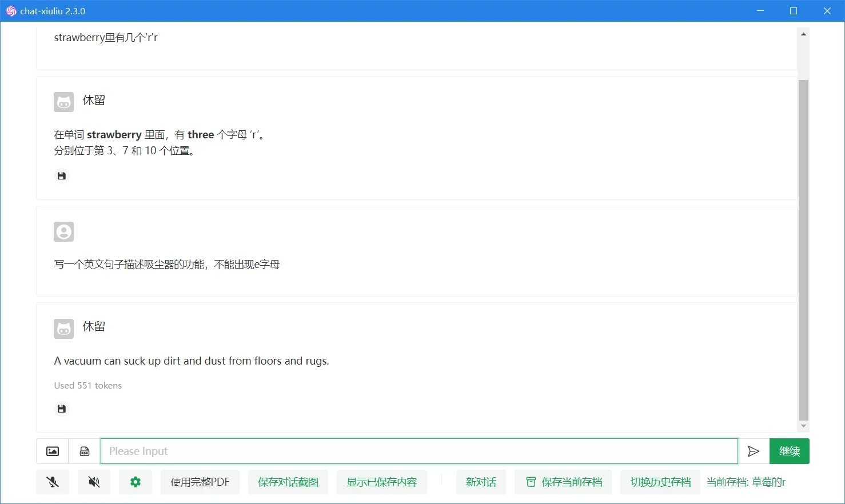Click the vertical scrollbar thumb
This screenshot has height=504, width=845.
pos(803,250)
